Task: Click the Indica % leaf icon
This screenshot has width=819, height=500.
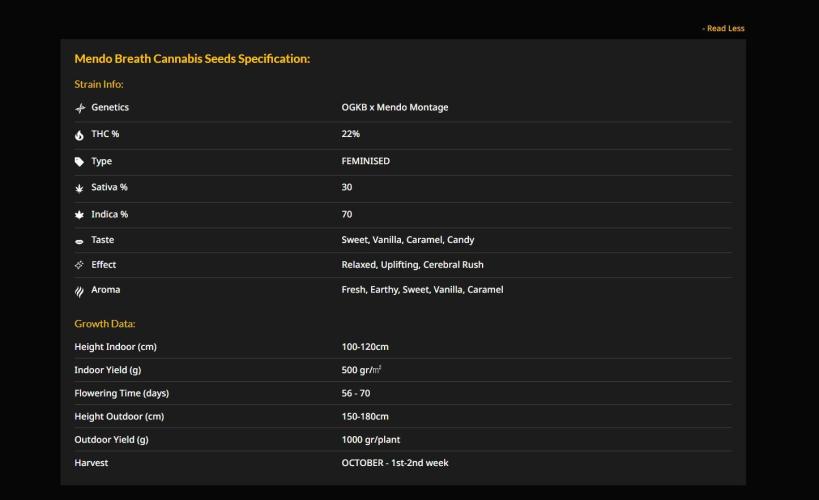Action: coord(80,214)
